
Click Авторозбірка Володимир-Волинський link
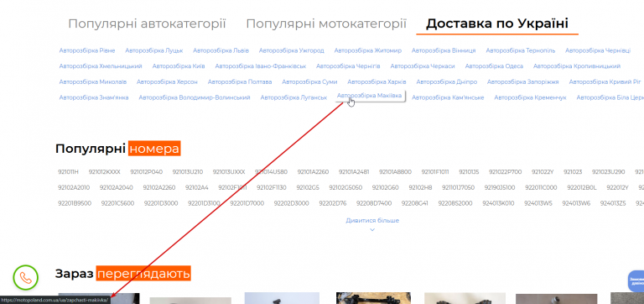(195, 97)
